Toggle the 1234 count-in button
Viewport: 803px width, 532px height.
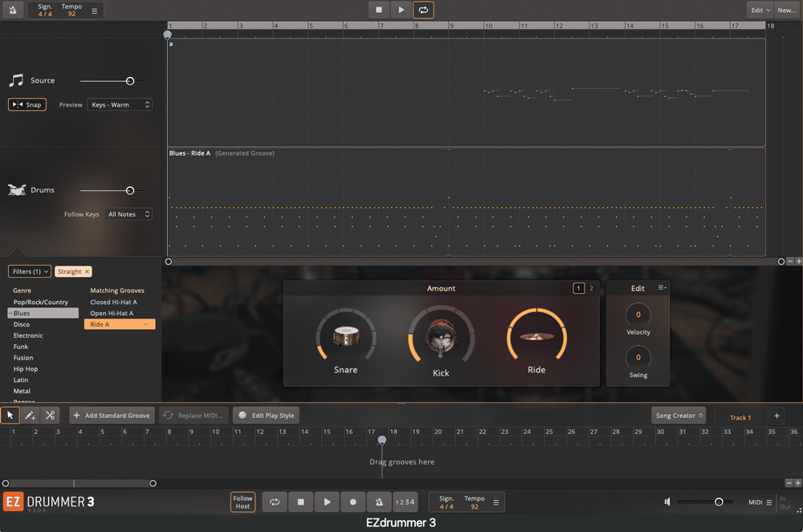pos(405,502)
